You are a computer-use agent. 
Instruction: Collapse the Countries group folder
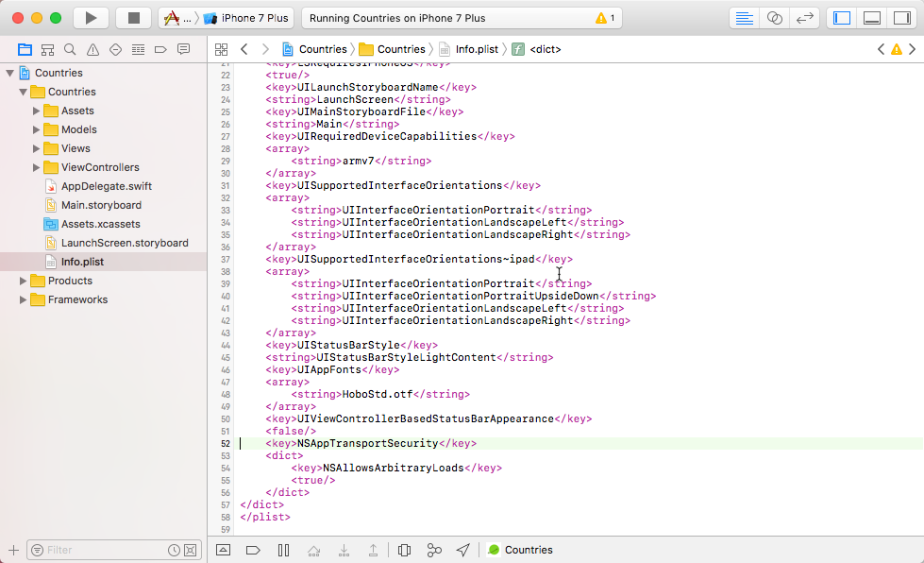(23, 92)
